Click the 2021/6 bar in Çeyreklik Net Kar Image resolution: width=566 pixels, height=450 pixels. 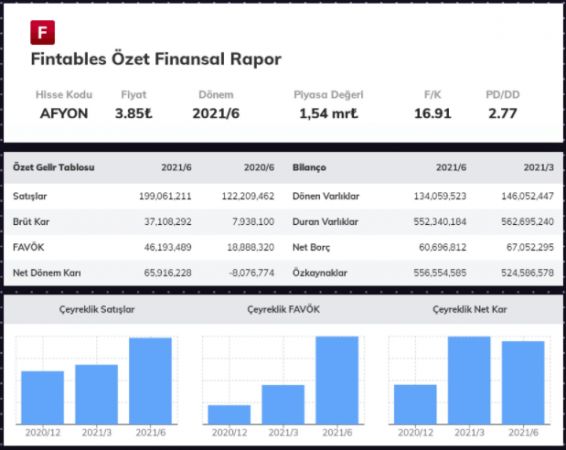click(523, 383)
